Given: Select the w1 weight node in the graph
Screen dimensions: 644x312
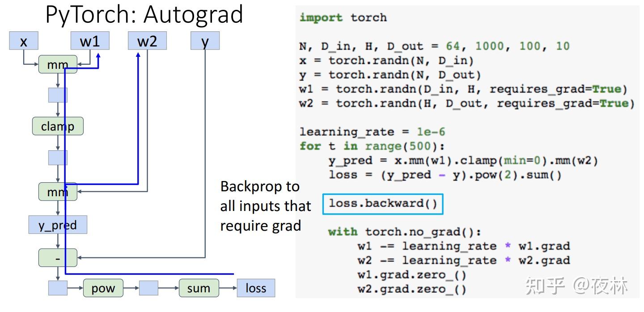Looking at the screenshot, I should point(90,41).
